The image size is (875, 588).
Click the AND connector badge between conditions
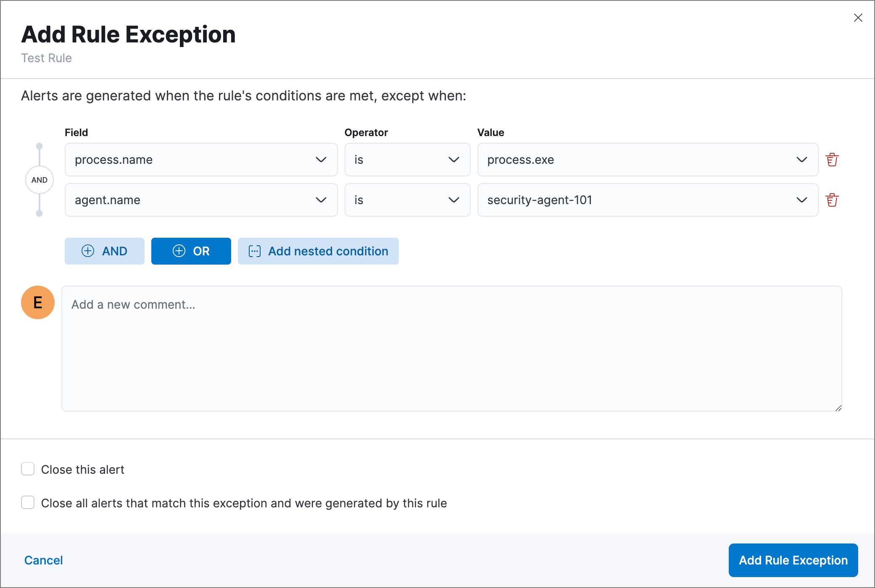point(39,179)
